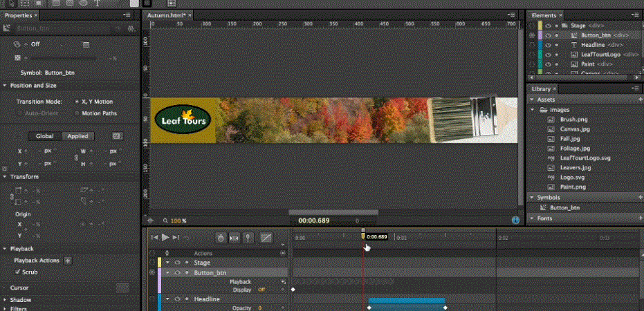Open the border color swatch in toolbar
The image size is (644, 311).
pos(147,3)
